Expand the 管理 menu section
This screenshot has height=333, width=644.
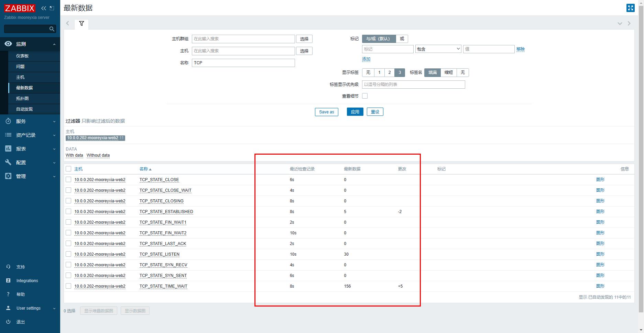(x=54, y=176)
